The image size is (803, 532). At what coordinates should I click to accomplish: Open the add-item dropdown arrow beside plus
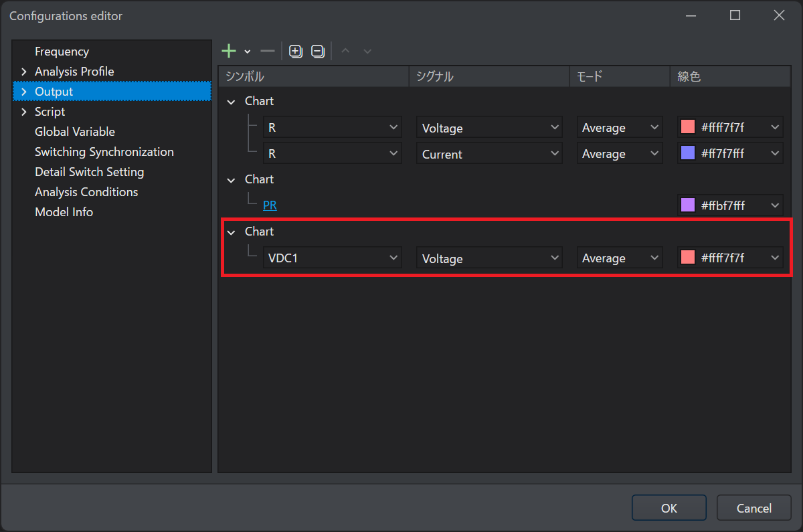pyautogui.click(x=247, y=52)
